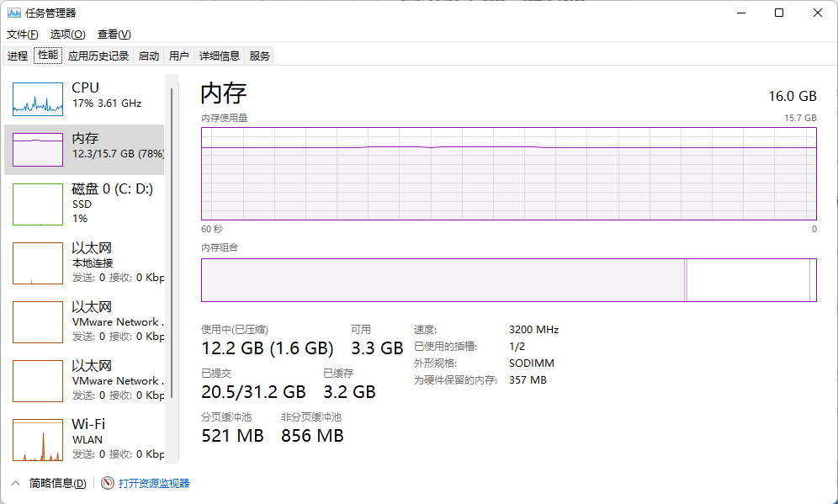Screen dimensions: 838x504
Task: Select the 磁盘 0 (C: D:) graph thumbnail
Action: pos(38,204)
